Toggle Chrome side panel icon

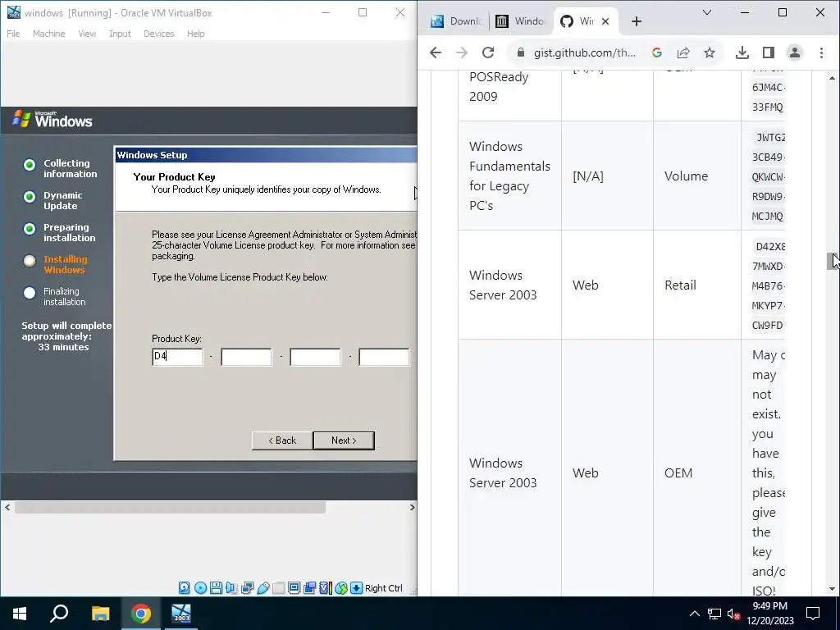pyautogui.click(x=768, y=52)
